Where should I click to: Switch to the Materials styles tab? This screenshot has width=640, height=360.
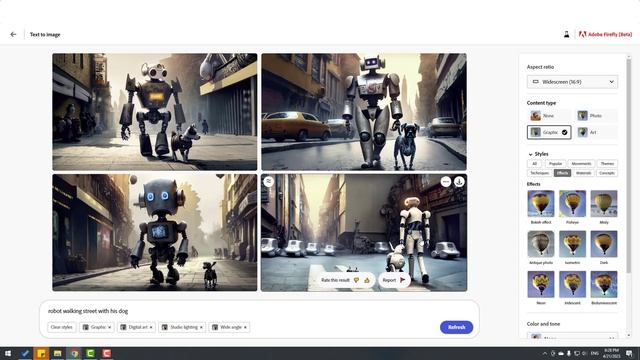[x=583, y=173]
